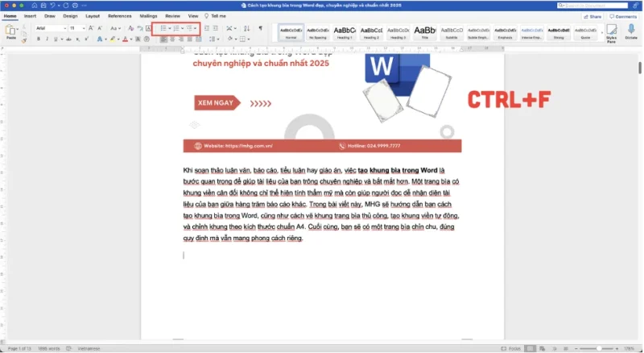Expand the styles gallery arrow
644x353 pixels.
(x=602, y=33)
